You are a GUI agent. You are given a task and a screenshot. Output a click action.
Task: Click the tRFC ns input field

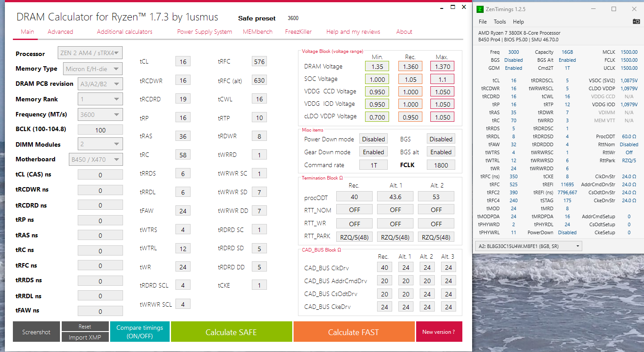coord(100,265)
